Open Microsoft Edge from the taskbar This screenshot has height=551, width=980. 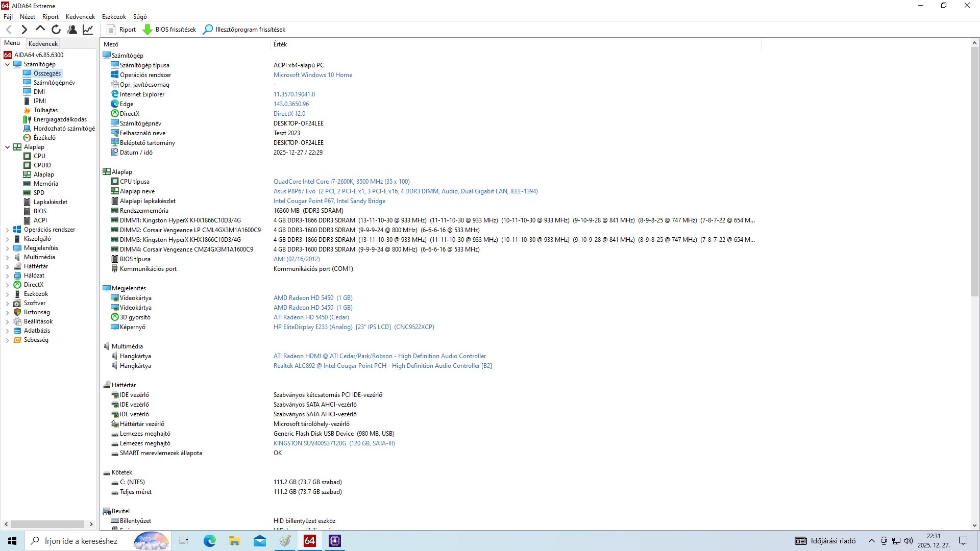(210, 541)
